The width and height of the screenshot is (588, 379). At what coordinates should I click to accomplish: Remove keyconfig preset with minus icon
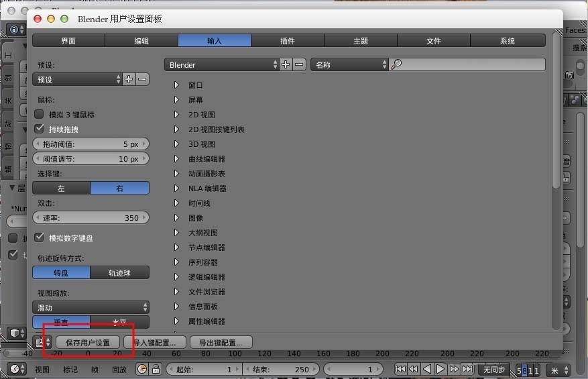point(299,64)
